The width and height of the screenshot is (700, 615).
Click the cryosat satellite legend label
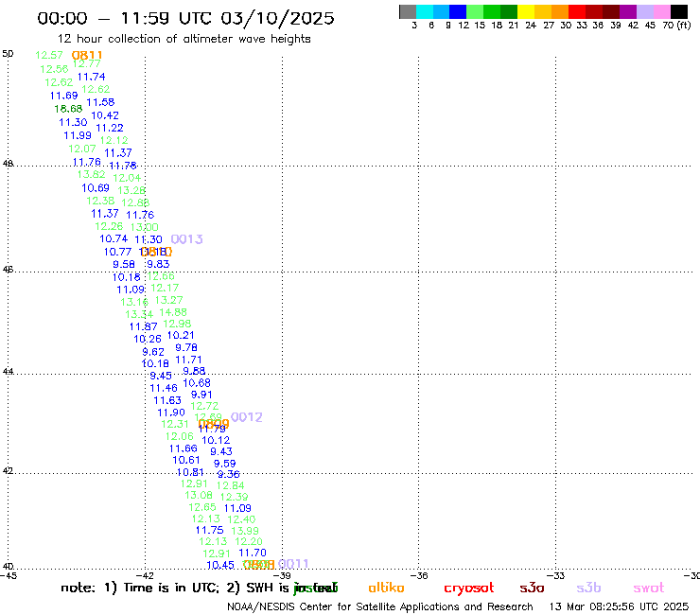point(469,589)
